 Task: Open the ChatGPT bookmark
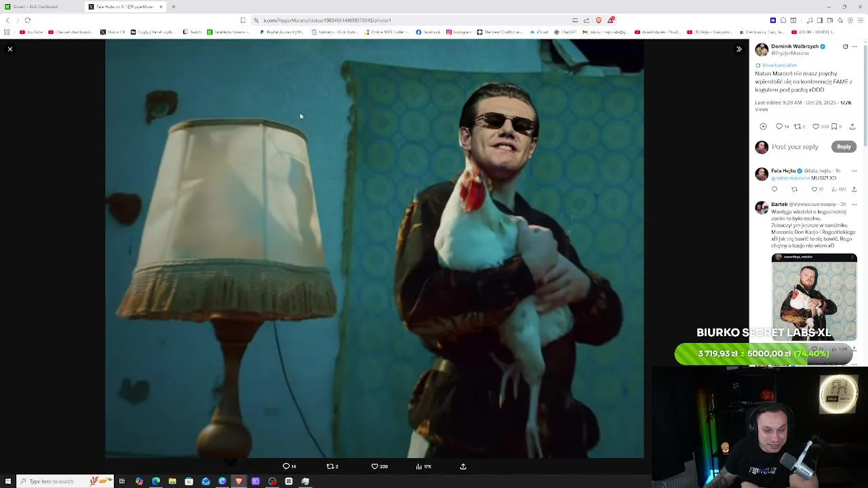tap(566, 32)
